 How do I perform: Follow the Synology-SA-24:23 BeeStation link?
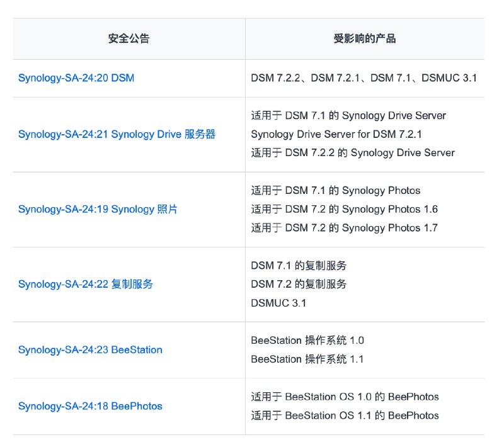click(x=90, y=350)
